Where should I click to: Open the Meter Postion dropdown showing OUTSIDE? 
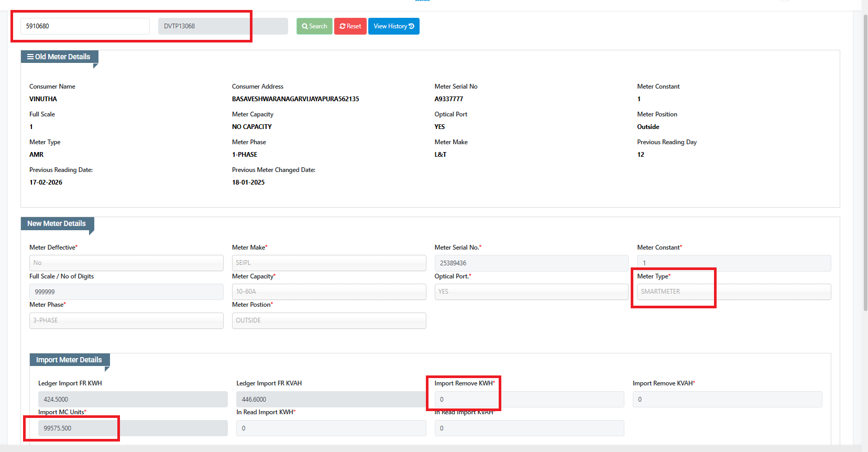click(x=328, y=320)
